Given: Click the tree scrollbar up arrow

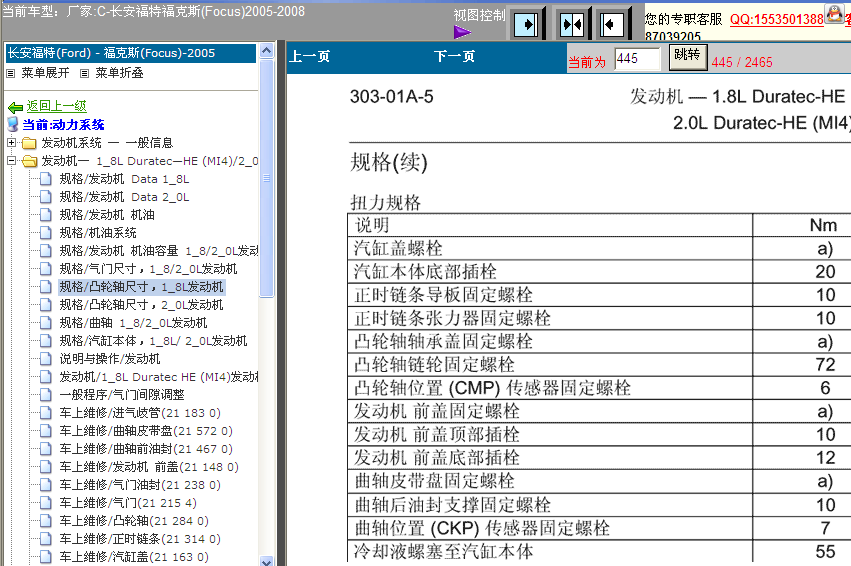Looking at the screenshot, I should pyautogui.click(x=266, y=51).
